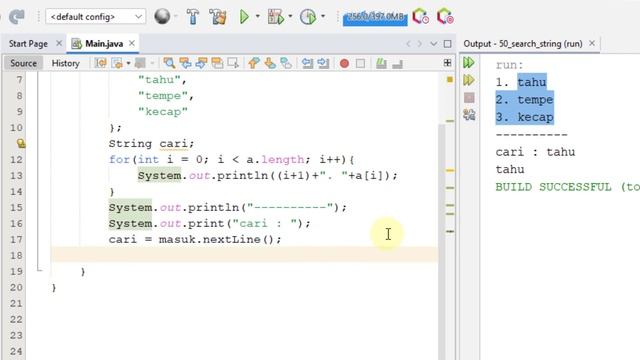This screenshot has height=360, width=640.
Task: Click Shift Line Left icon
Action: click(x=307, y=63)
